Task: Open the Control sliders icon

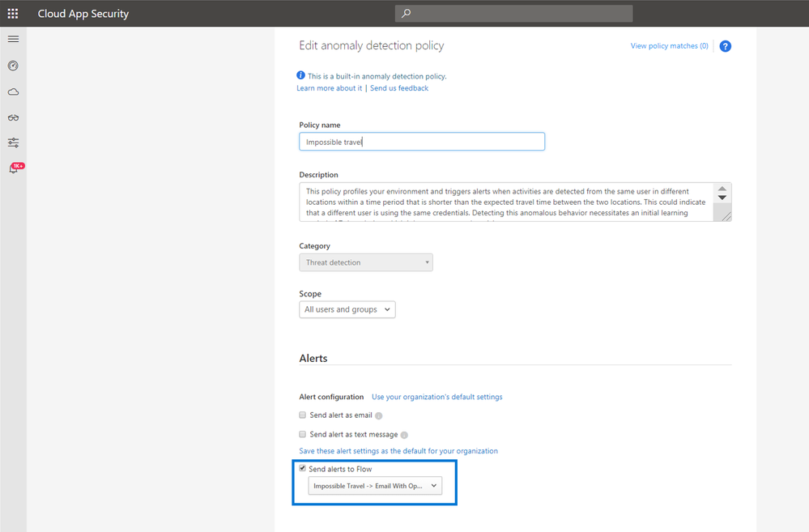Action: pyautogui.click(x=14, y=143)
